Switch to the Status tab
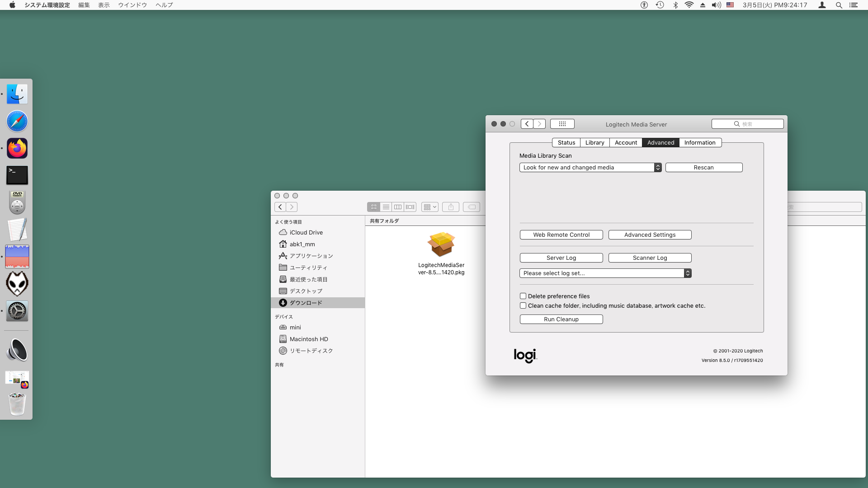 [566, 142]
